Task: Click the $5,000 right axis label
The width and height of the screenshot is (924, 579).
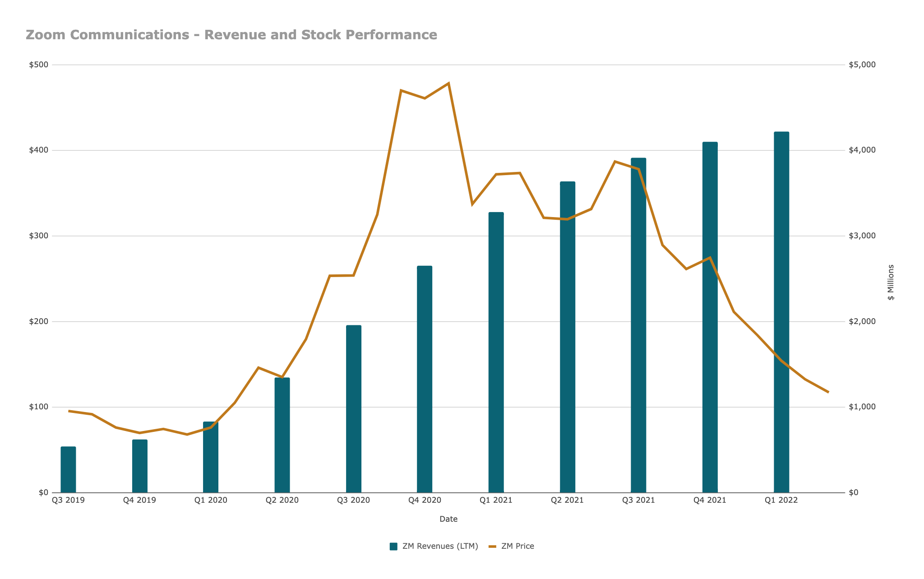Action: (862, 65)
